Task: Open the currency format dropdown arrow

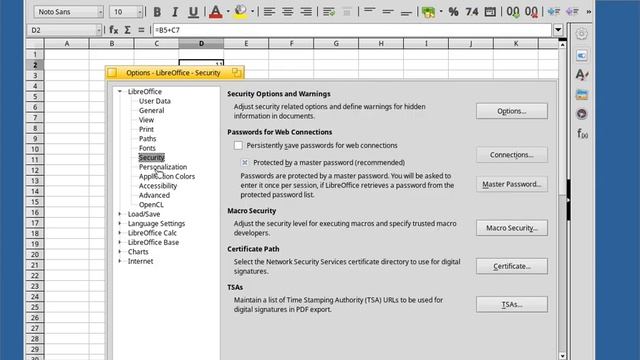Action: [x=441, y=12]
